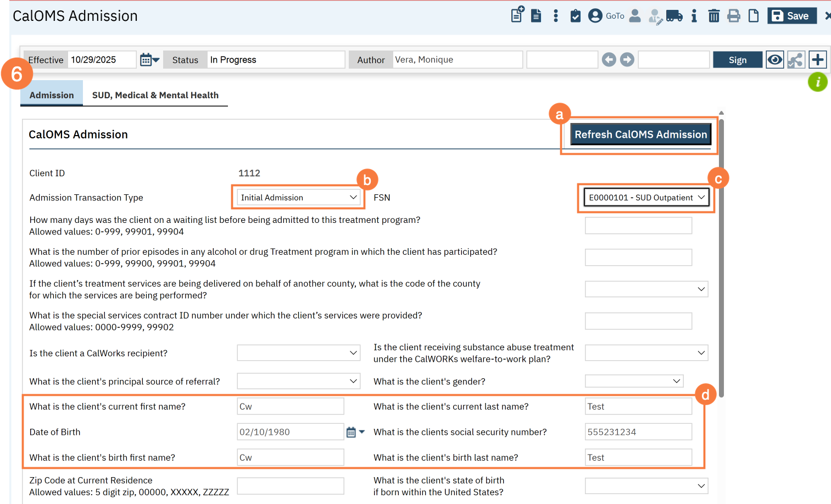The height and width of the screenshot is (504, 831).
Task: Open the three-dot vertical menu
Action: pos(556,16)
